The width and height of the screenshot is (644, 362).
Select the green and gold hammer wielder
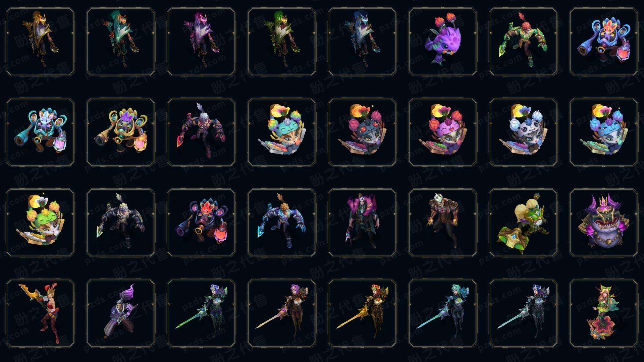click(x=523, y=223)
